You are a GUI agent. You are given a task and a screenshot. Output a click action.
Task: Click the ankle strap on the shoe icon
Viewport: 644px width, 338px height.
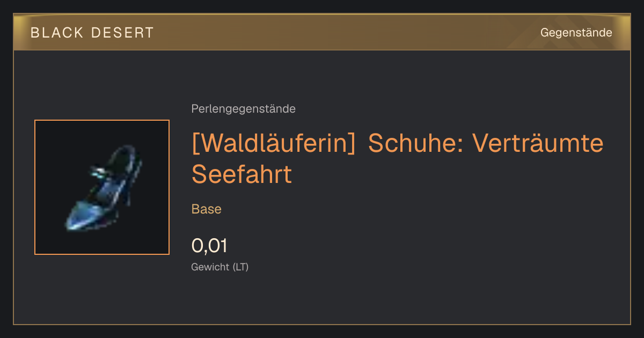point(103,172)
